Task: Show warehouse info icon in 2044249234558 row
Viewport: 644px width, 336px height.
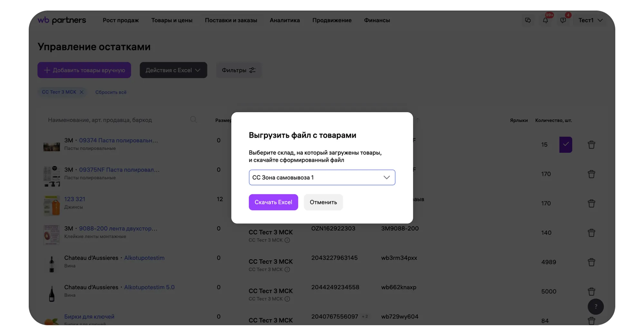Action: (287, 299)
